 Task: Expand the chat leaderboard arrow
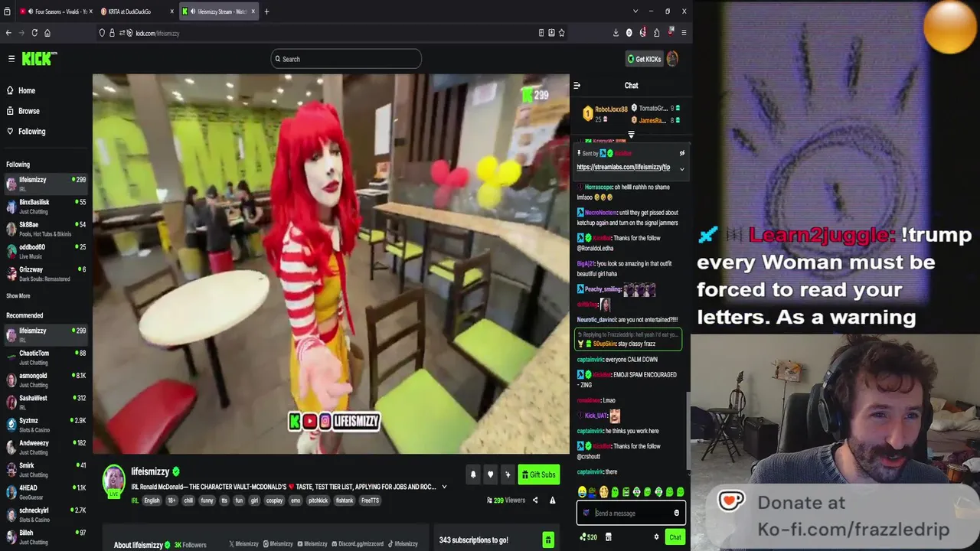click(x=631, y=135)
